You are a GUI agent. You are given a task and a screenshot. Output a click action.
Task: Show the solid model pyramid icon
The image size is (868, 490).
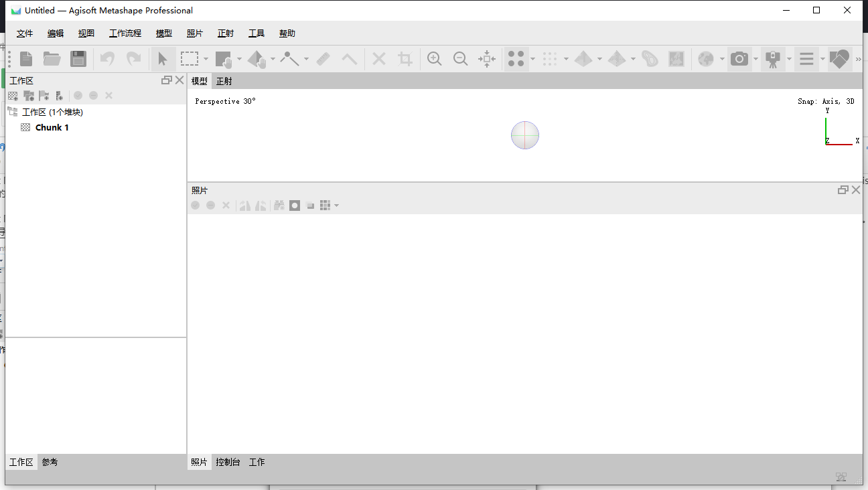point(583,59)
